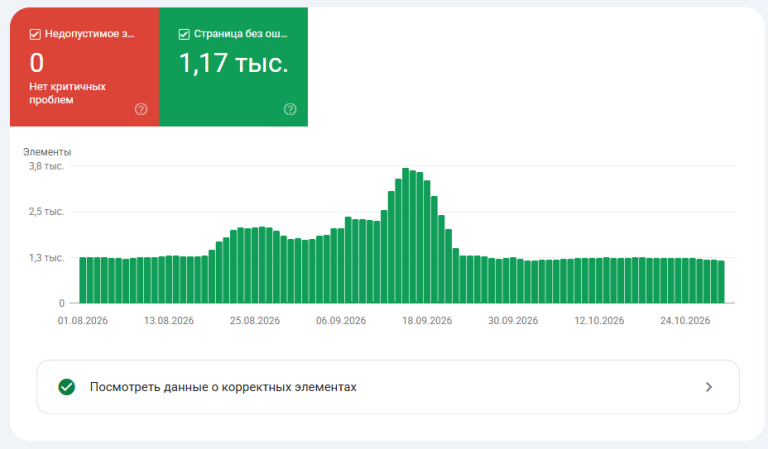Click the green check circle icon
Image resolution: width=768 pixels, height=449 pixels.
pos(67,387)
